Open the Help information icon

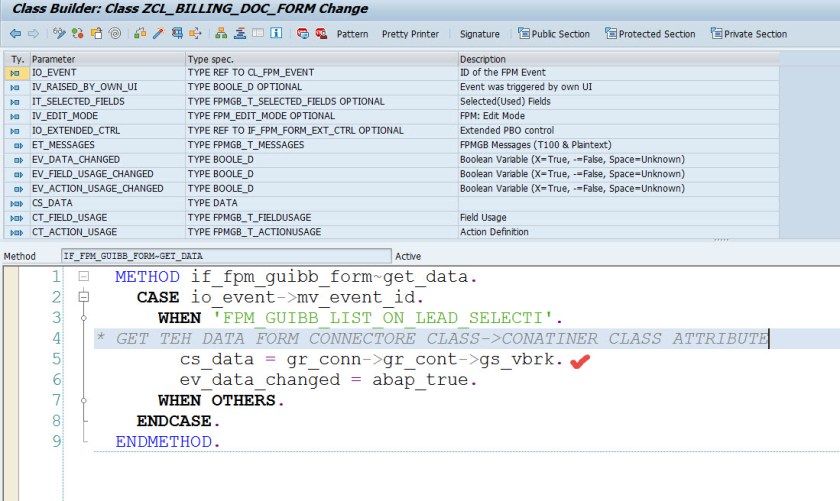click(276, 33)
